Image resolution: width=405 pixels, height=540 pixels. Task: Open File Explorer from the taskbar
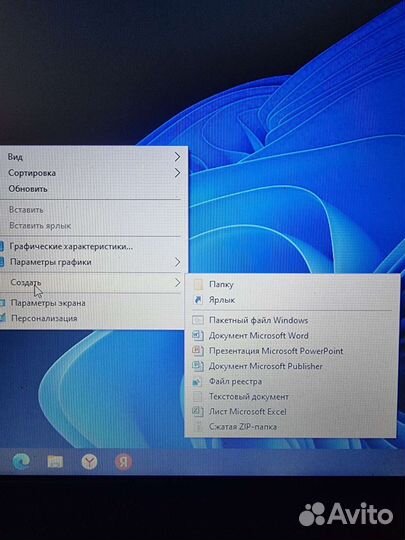[55, 461]
